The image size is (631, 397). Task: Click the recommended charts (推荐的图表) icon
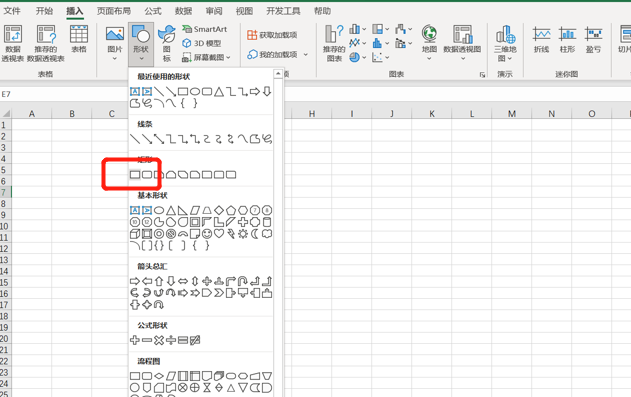(334, 43)
